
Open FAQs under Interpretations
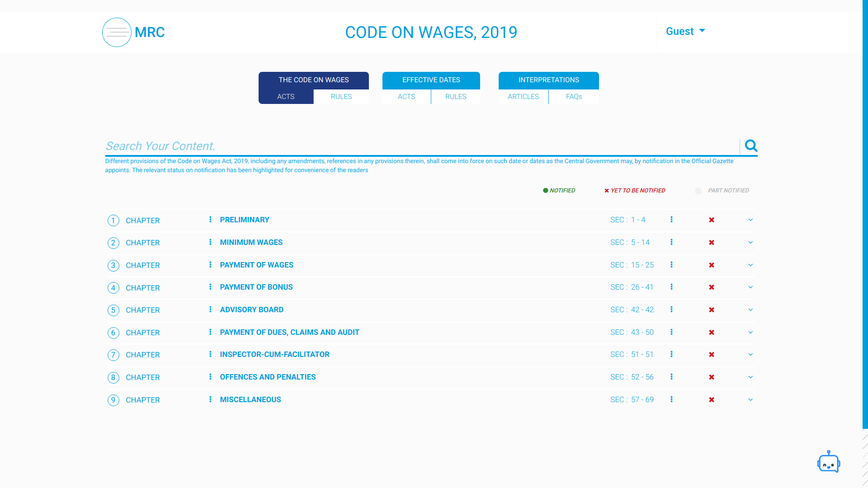click(574, 97)
